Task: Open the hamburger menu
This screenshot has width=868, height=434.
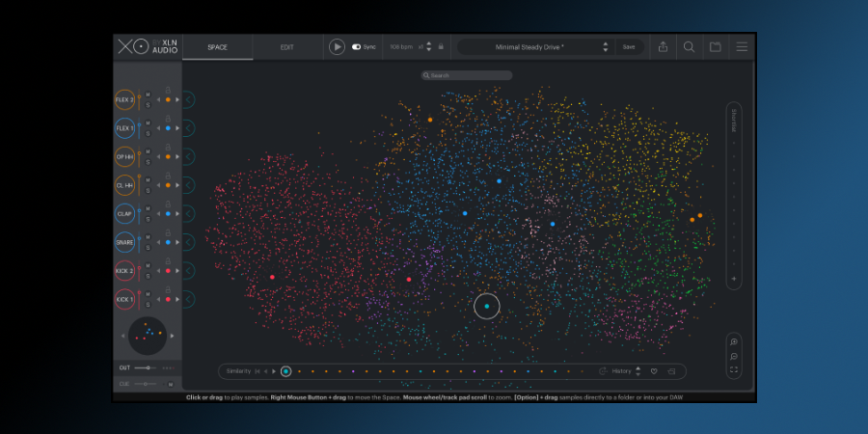Action: click(742, 47)
